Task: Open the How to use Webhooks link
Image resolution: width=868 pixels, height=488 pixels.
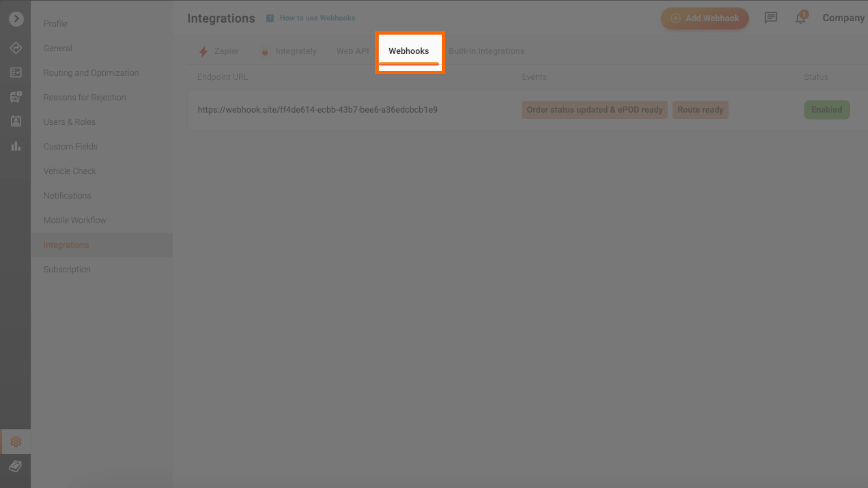Action: (x=317, y=18)
